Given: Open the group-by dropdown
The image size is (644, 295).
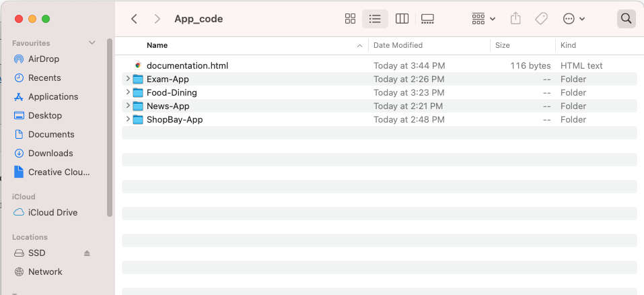Looking at the screenshot, I should point(483,18).
